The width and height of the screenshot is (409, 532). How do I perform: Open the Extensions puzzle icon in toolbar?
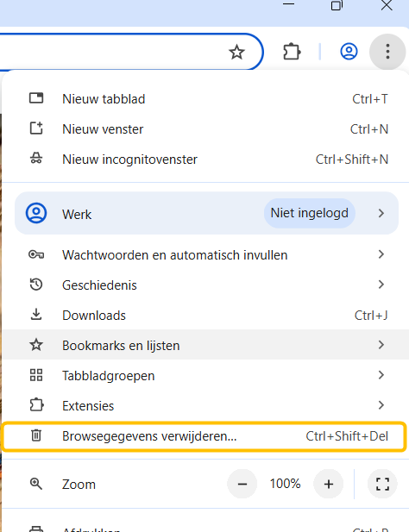click(x=292, y=52)
